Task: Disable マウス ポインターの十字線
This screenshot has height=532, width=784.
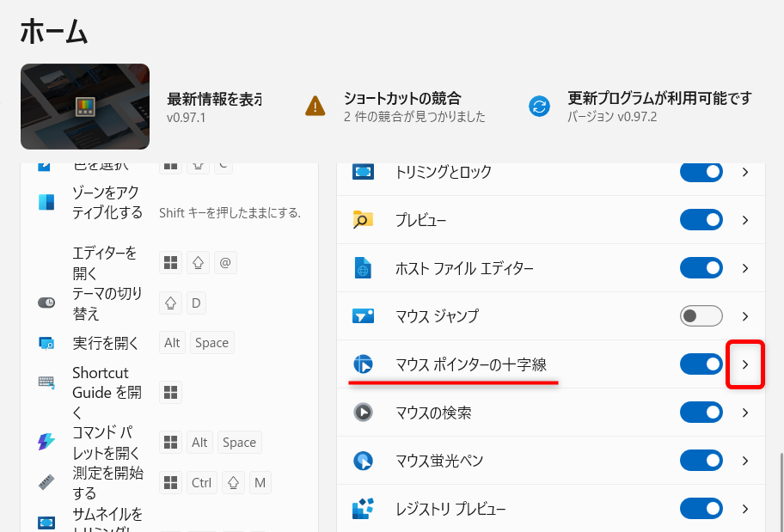Action: click(701, 364)
